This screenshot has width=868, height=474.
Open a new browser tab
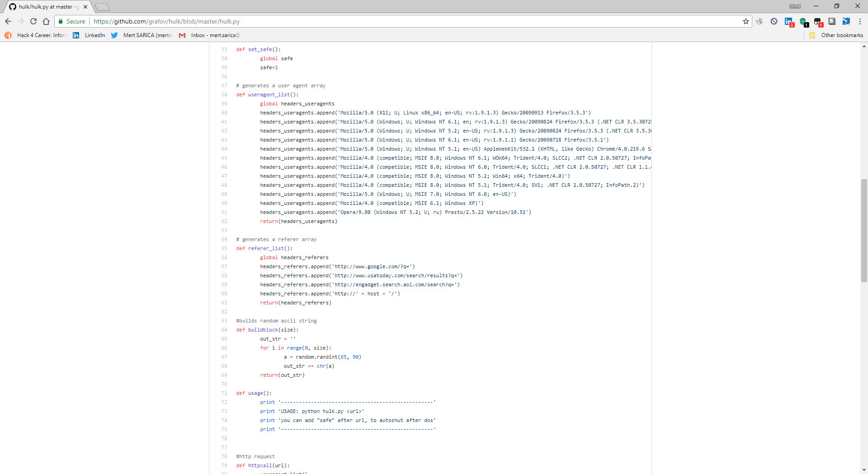click(102, 7)
